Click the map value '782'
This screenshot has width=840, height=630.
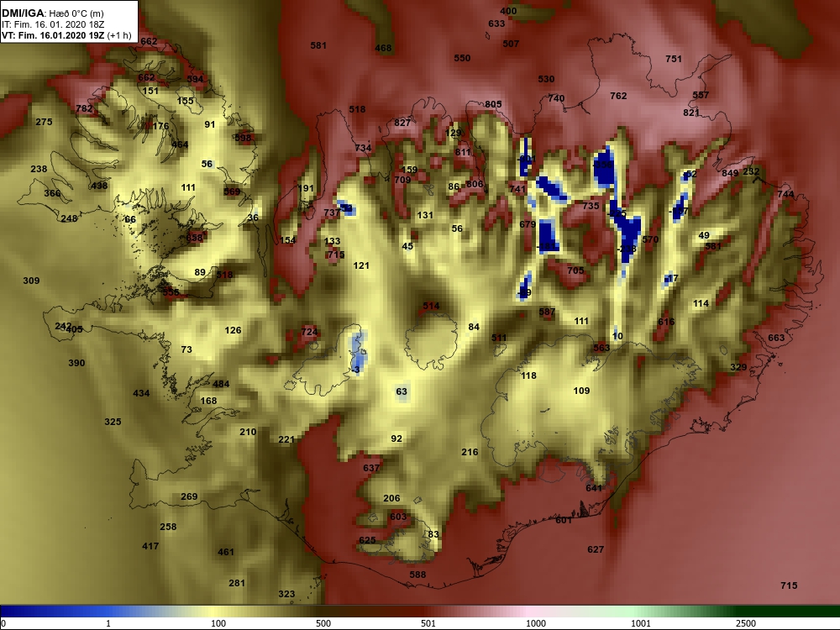point(84,108)
